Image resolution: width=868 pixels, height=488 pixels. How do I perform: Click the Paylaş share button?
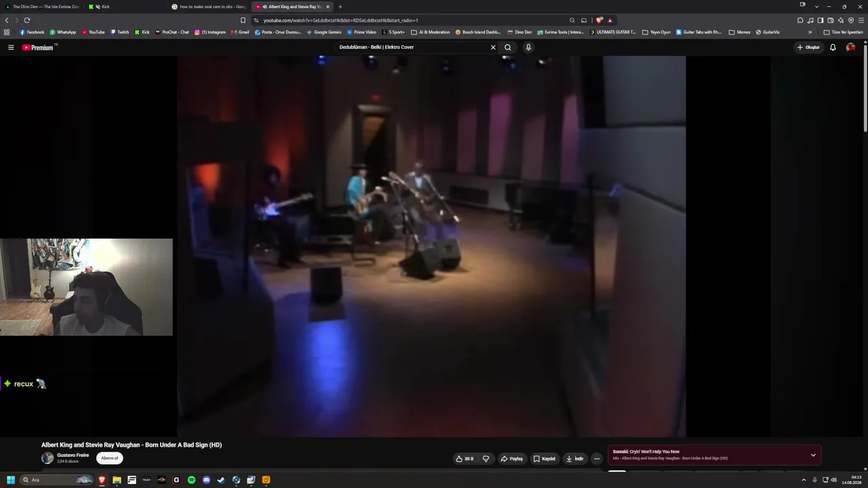[x=512, y=459]
